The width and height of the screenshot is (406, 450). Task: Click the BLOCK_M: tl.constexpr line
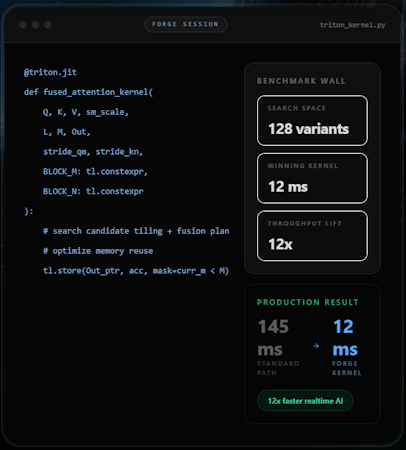95,172
